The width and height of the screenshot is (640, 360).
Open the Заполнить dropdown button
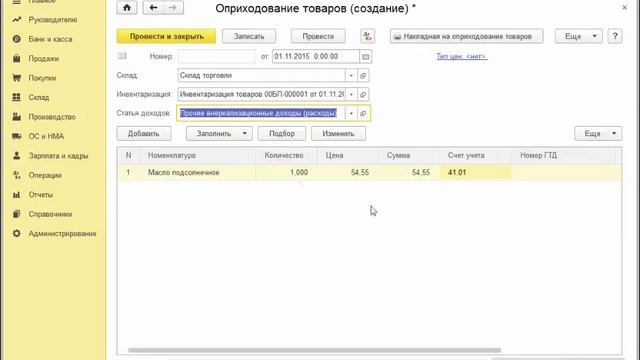219,134
